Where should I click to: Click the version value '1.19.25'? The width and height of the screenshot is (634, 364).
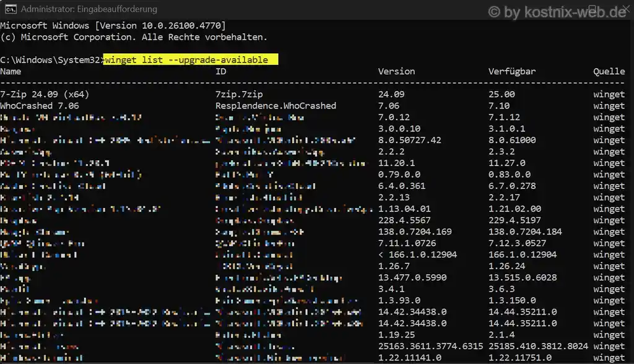click(x=396, y=335)
